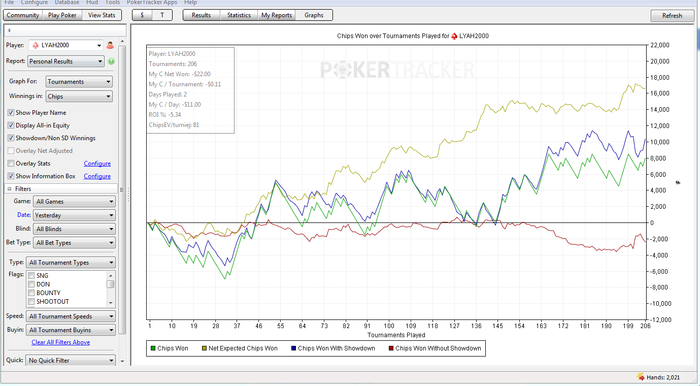Image resolution: width=700 pixels, height=386 pixels.
Task: Open the Date filter dropdown
Action: (74, 215)
